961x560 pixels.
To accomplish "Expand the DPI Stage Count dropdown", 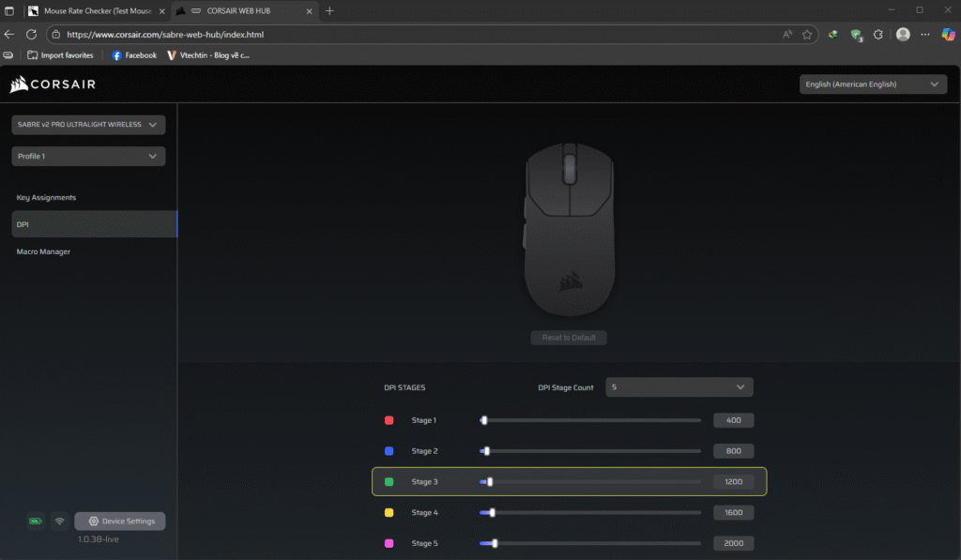I will point(679,387).
